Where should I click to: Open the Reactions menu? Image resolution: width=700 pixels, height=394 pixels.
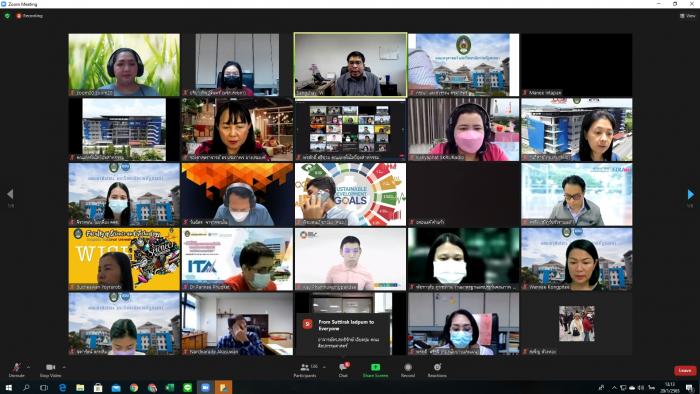[x=437, y=369]
